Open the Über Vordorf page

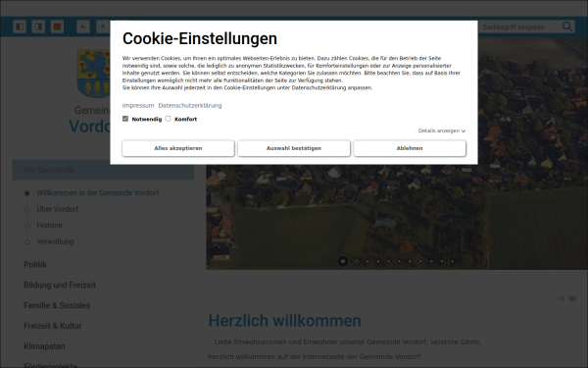[58, 209]
